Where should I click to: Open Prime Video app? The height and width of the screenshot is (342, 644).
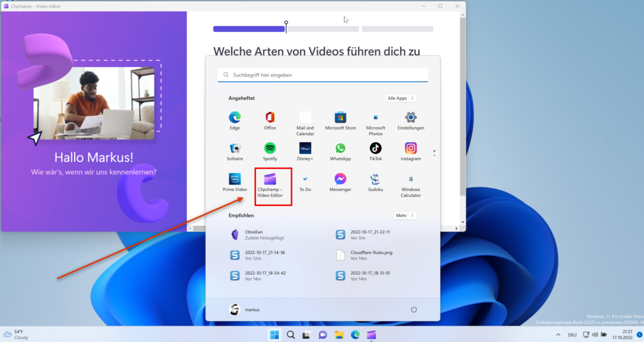tap(235, 182)
